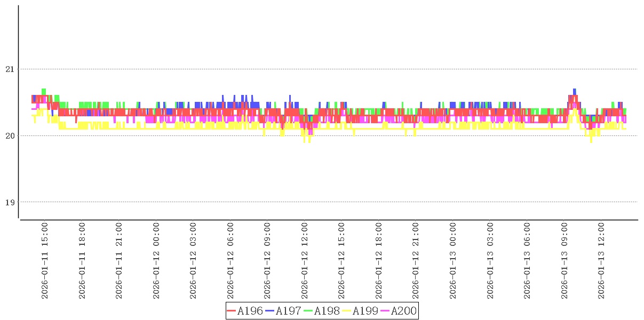This screenshot has width=644, height=320.
Task: Click the 2026-01-12 06:00 axis label
Action: click(x=230, y=261)
